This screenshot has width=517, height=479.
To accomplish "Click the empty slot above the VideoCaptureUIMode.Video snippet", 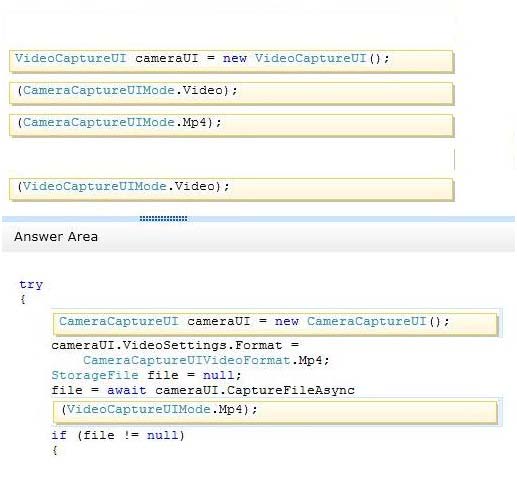I will pos(231,157).
